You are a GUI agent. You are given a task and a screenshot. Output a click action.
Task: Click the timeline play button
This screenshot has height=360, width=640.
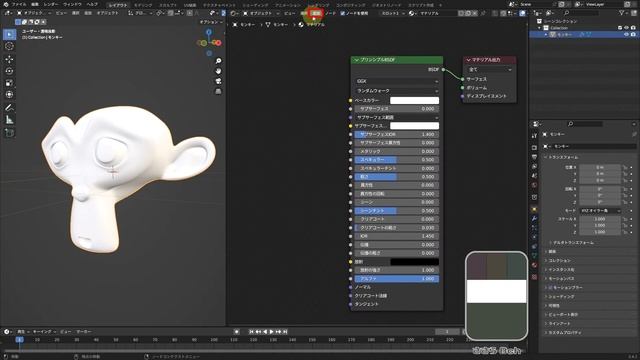click(x=271, y=332)
